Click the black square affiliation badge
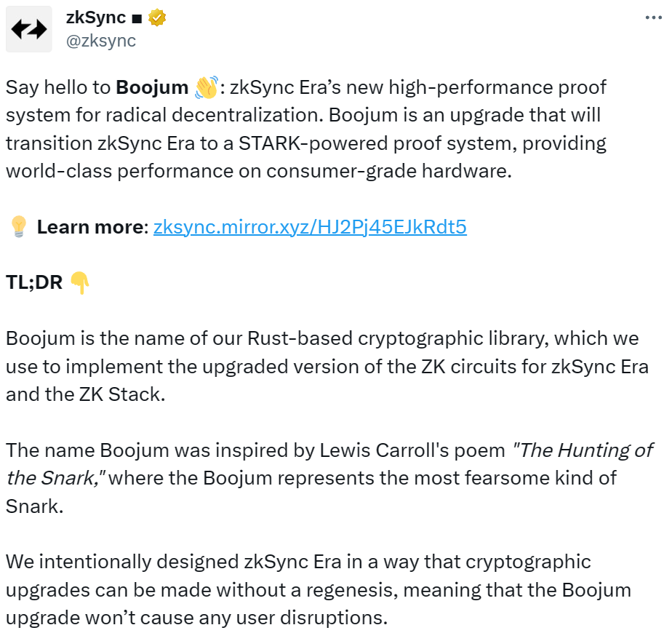This screenshot has height=633, width=672. pos(137,19)
